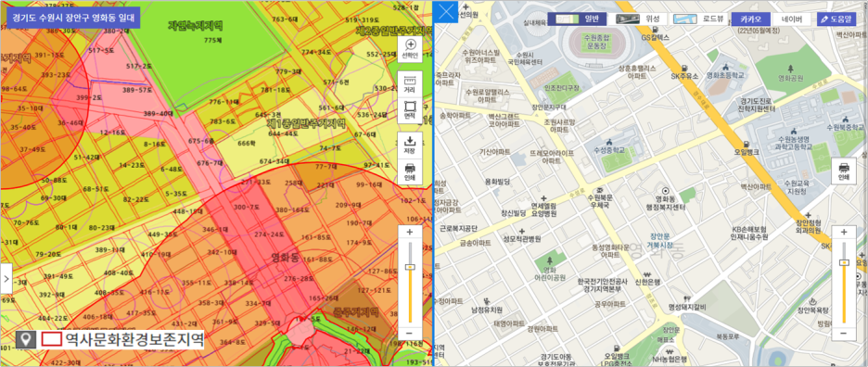Click the KB손해보험 인재니움수원 label

click(x=749, y=233)
